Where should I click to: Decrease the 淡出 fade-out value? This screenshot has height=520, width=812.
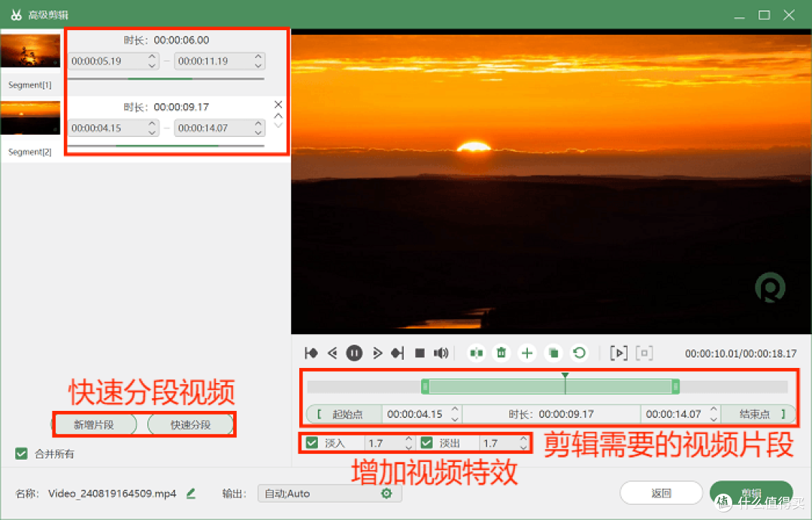coord(523,447)
